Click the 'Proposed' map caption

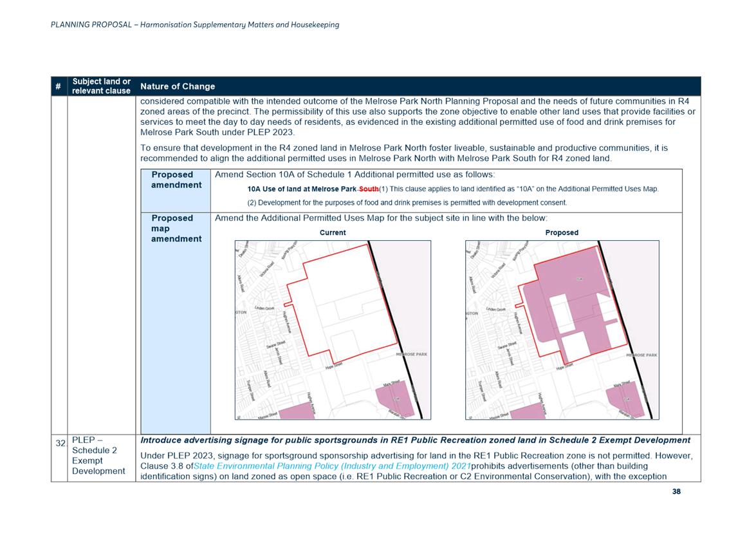pos(562,232)
